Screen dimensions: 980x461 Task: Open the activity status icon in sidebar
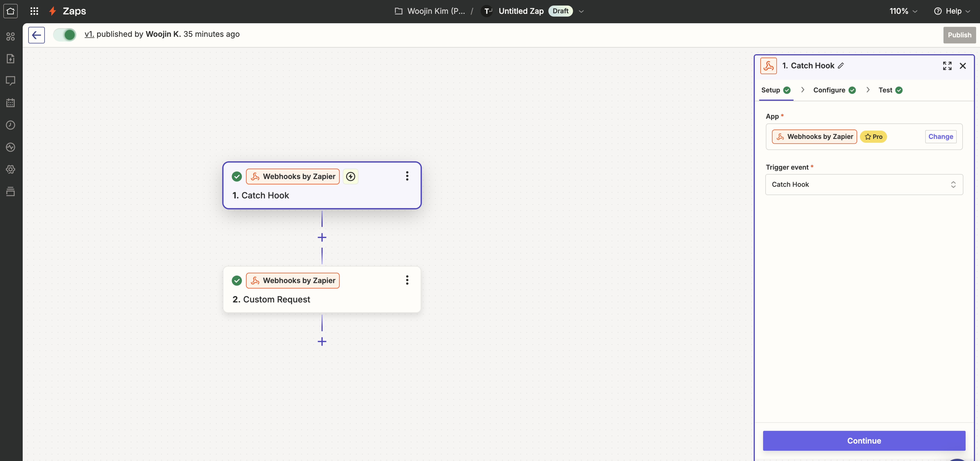click(x=11, y=147)
